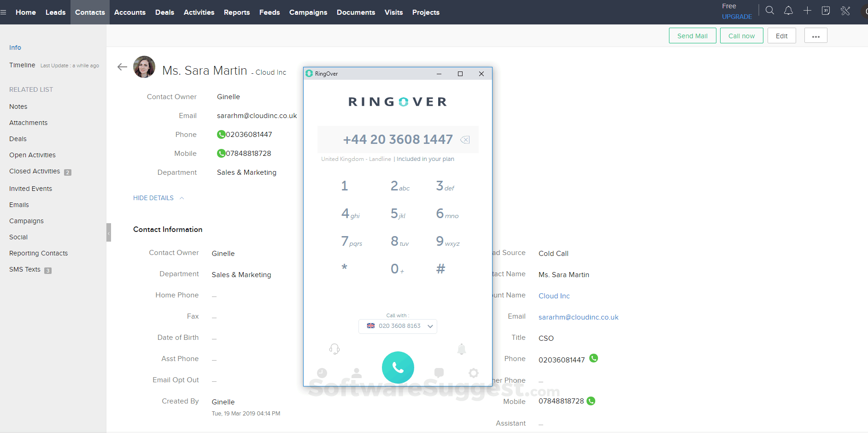Screen dimensions: 868x433
Task: Open Invited Events related list
Action: [x=31, y=189]
